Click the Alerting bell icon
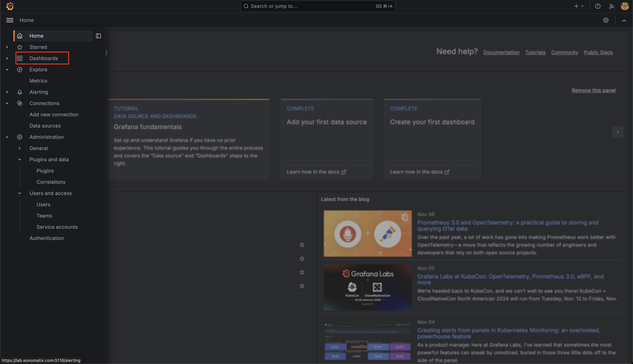Screen dimensions: 633x364 [x=20, y=92]
